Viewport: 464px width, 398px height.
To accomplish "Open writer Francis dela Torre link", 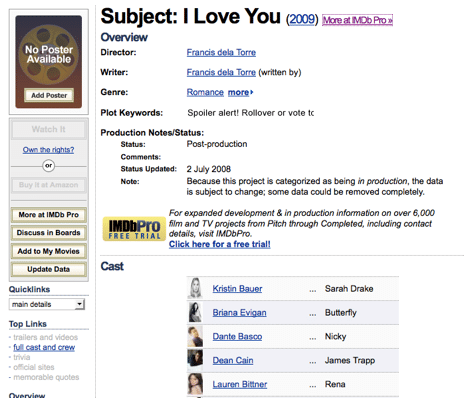I will 221,72.
